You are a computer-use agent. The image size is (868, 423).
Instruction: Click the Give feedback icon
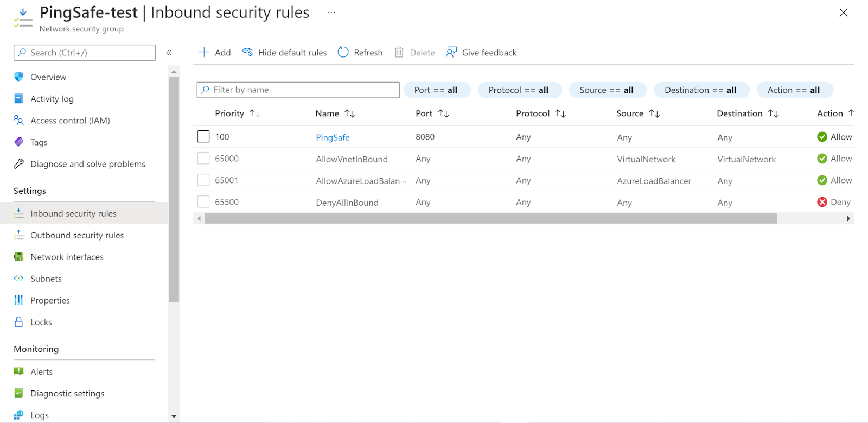pos(451,52)
